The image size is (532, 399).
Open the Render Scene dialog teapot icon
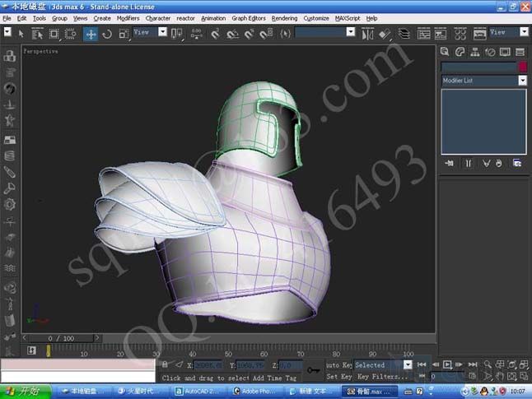point(479,34)
